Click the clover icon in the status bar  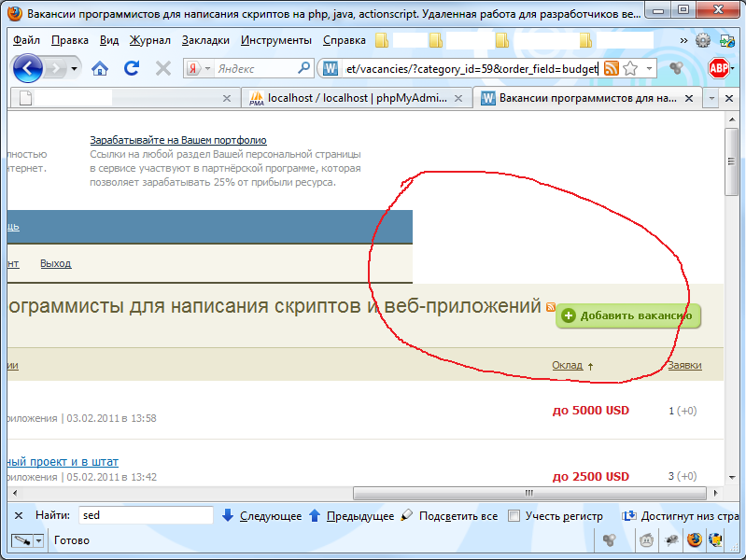(x=610, y=540)
